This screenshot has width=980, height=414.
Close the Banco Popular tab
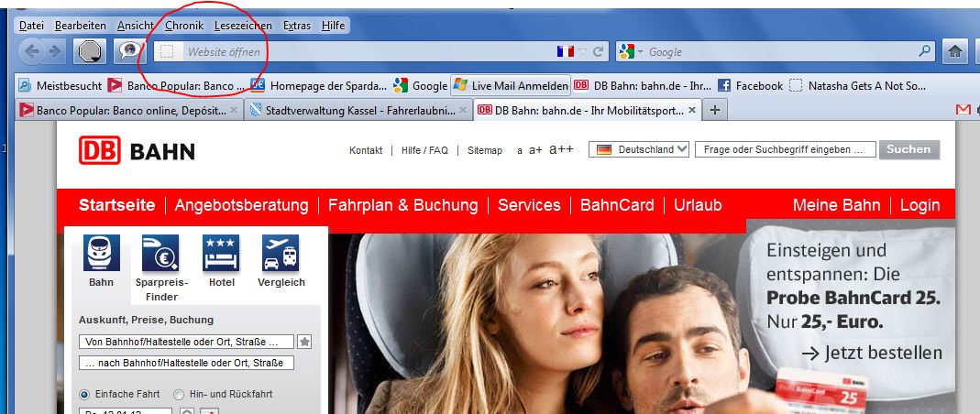pos(233,111)
